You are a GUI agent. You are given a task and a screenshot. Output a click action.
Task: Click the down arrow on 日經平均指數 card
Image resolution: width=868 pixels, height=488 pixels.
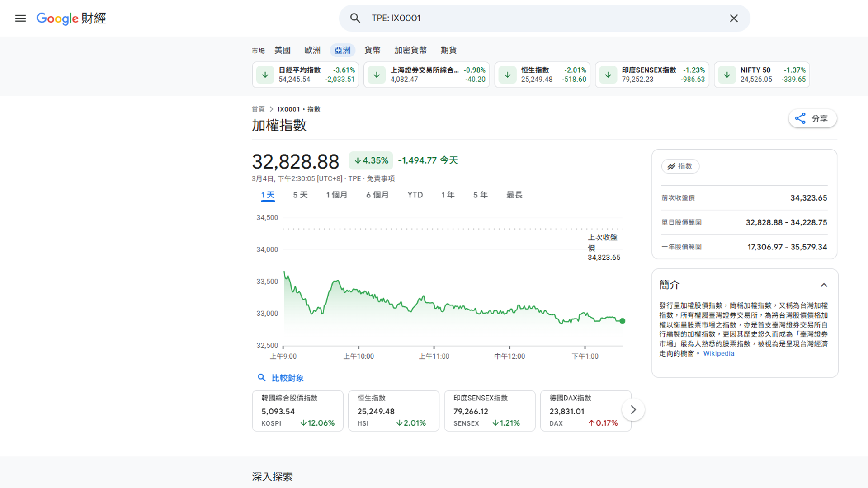[x=265, y=75]
